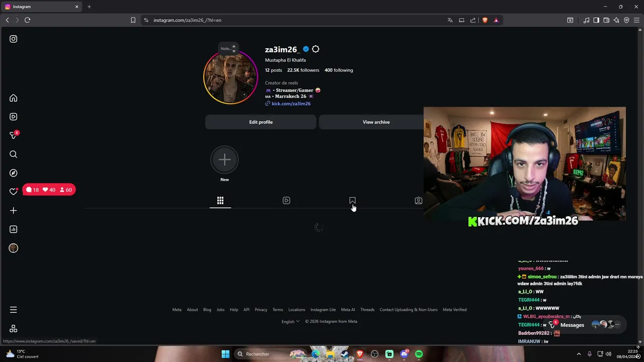
Task: Open Brave Shields lion icon
Action: tap(485, 20)
